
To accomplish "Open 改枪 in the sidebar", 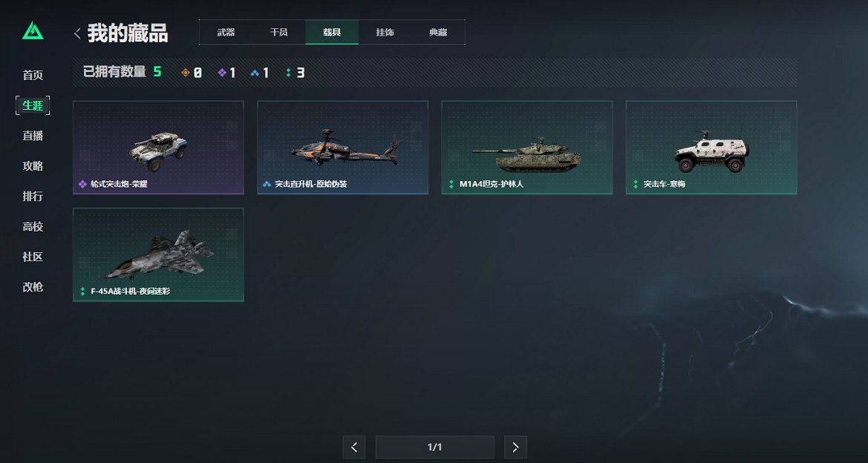I will coord(33,287).
